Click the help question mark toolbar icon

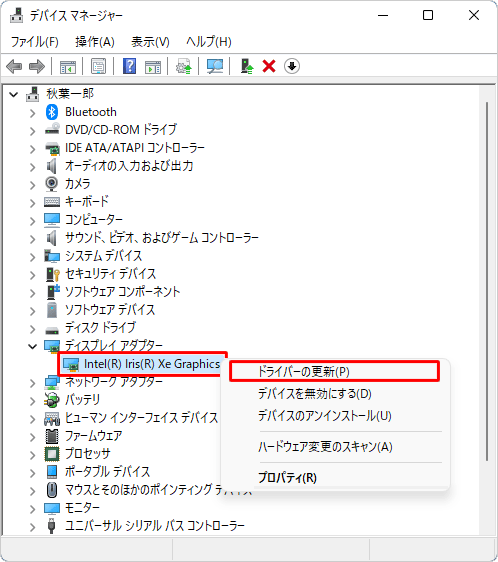[x=129, y=66]
